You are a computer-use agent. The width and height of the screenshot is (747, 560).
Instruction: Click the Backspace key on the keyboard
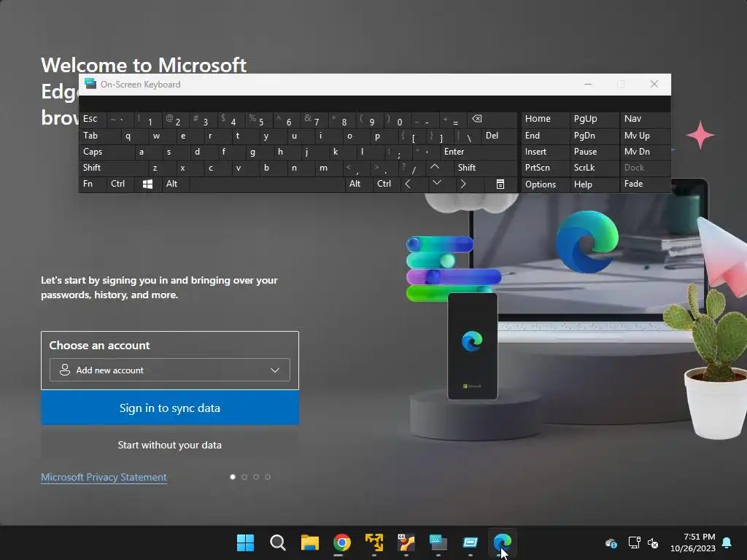click(493, 119)
